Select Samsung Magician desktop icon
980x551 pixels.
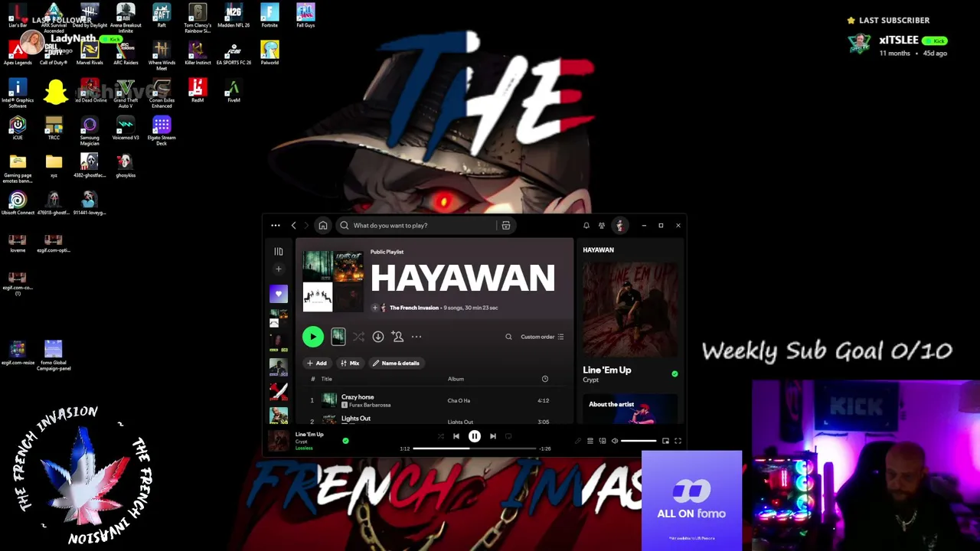tap(90, 131)
